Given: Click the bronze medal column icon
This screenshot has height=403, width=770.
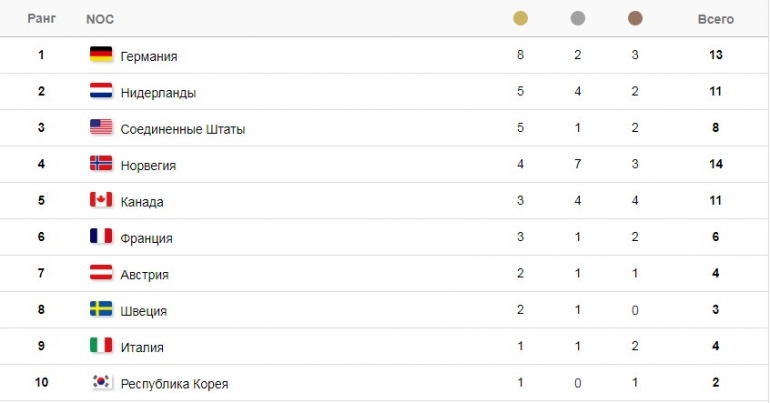Looking at the screenshot, I should (x=635, y=19).
